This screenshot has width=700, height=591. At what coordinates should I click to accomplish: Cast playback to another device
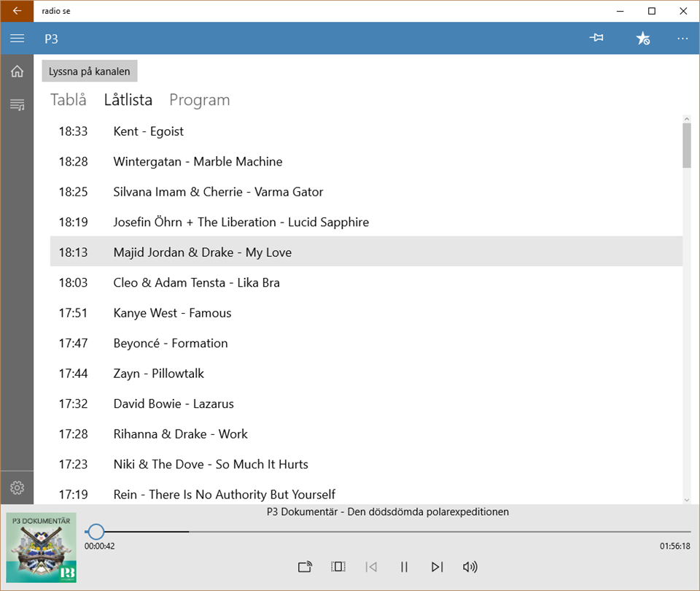(x=306, y=567)
